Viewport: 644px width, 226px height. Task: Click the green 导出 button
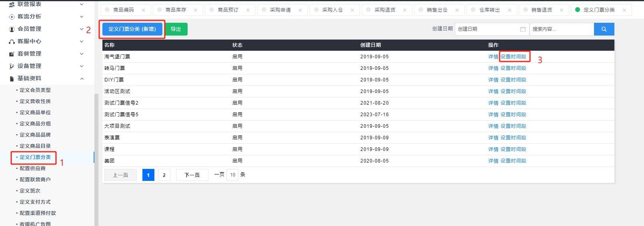(176, 29)
